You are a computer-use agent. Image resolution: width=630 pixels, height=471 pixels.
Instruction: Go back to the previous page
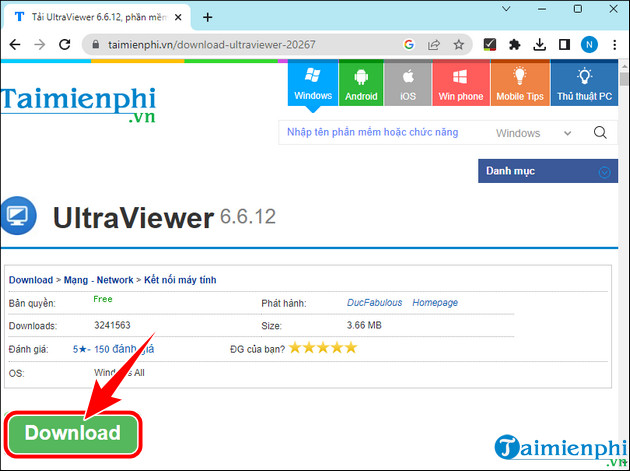pyautogui.click(x=15, y=45)
